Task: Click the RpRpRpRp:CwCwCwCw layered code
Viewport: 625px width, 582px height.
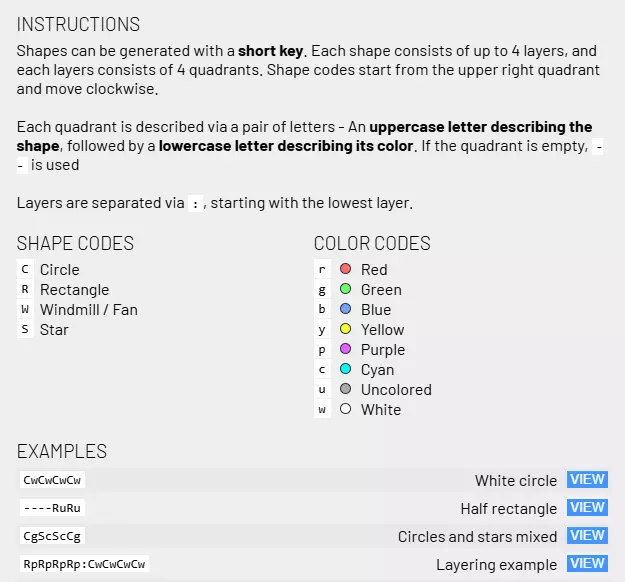Action: 85,564
